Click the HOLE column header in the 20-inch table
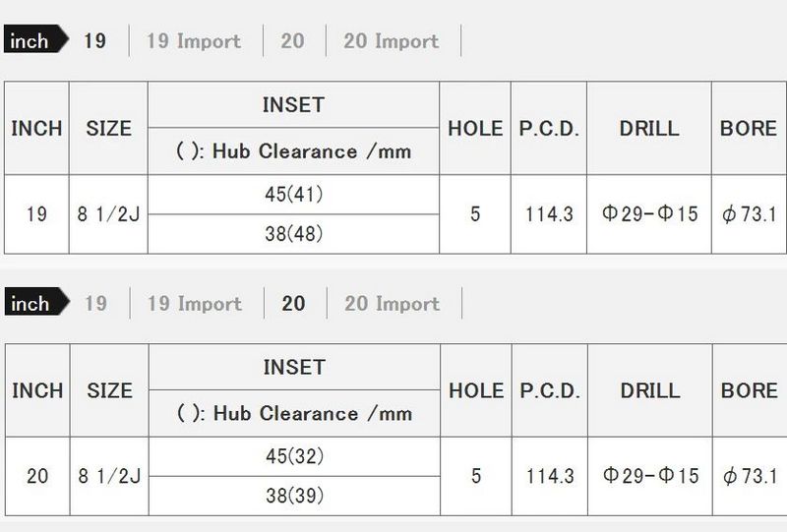The height and width of the screenshot is (532, 787). 475,390
